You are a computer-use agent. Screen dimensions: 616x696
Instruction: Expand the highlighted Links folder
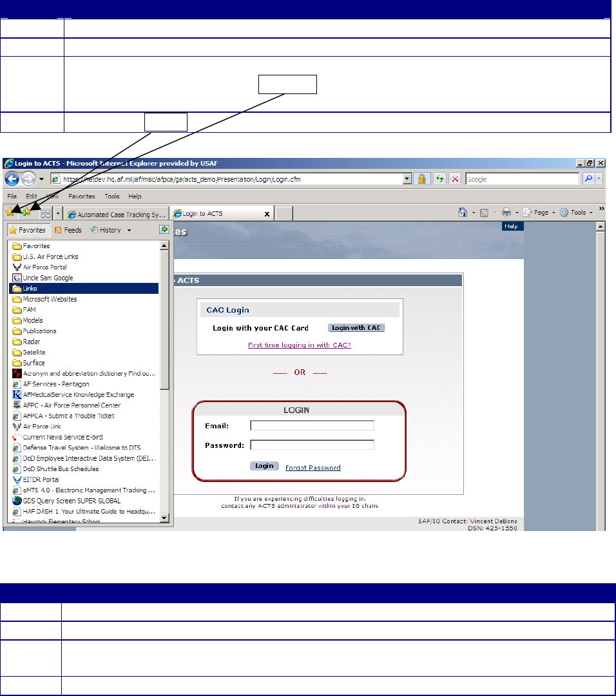tap(83, 289)
